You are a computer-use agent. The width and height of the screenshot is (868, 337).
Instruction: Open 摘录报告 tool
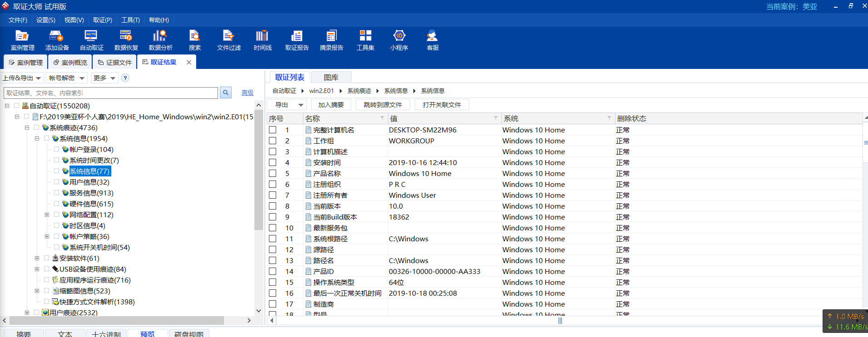pos(331,40)
